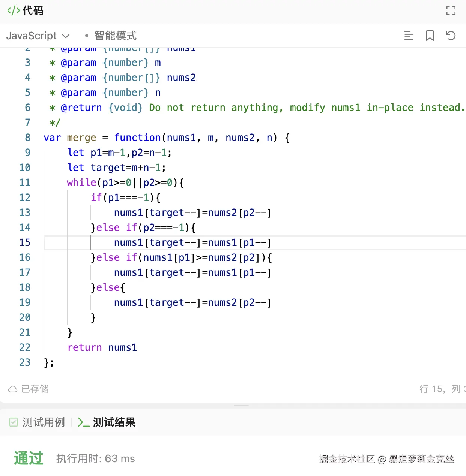Reset code with the undo arrow icon
Image resolution: width=466 pixels, height=476 pixels.
[451, 36]
